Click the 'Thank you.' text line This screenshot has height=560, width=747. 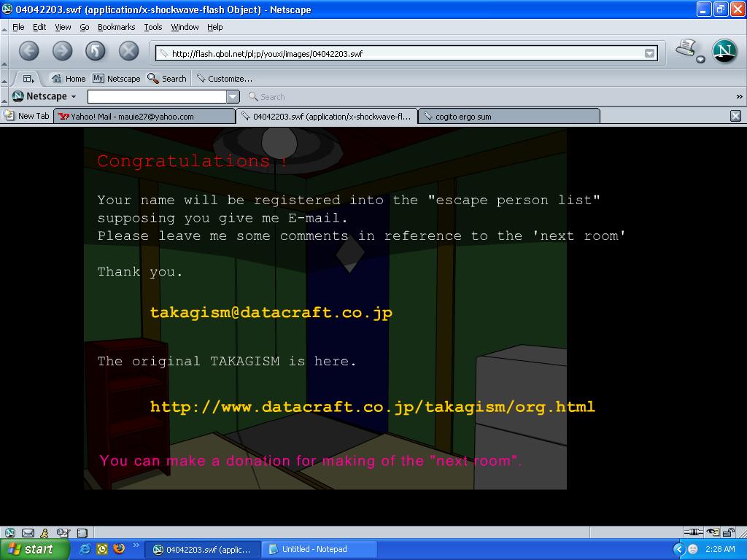click(x=139, y=272)
